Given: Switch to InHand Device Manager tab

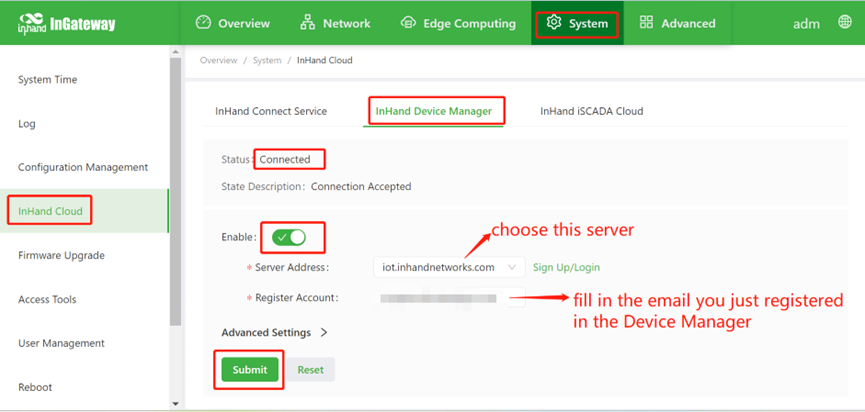Looking at the screenshot, I should (434, 111).
